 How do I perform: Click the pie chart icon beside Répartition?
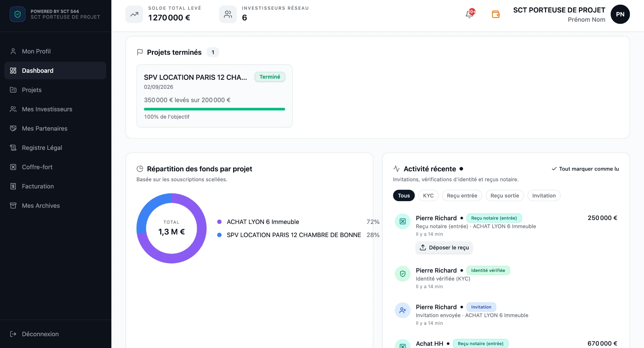140,169
